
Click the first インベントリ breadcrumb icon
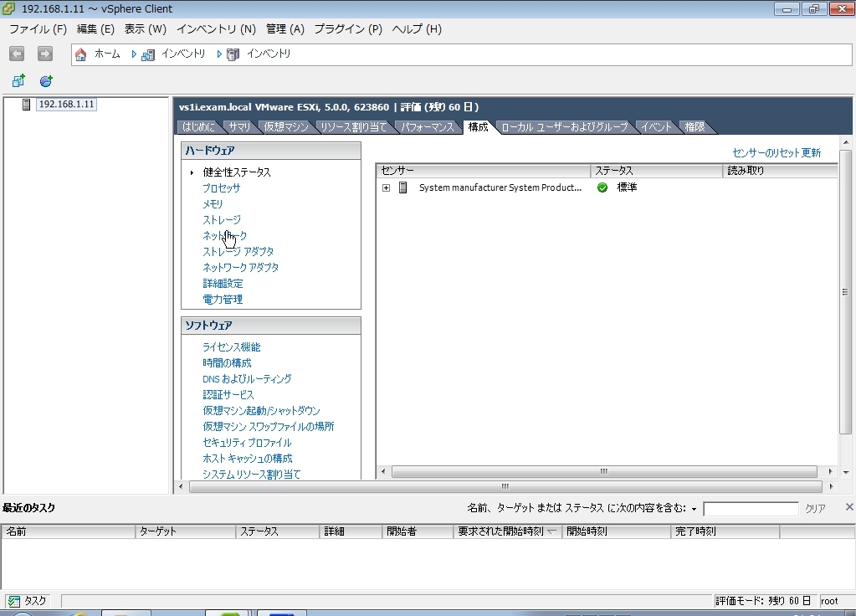click(x=148, y=54)
